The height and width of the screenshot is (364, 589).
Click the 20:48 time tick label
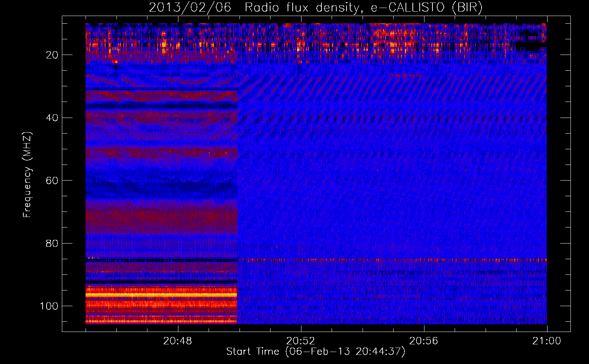[178, 341]
